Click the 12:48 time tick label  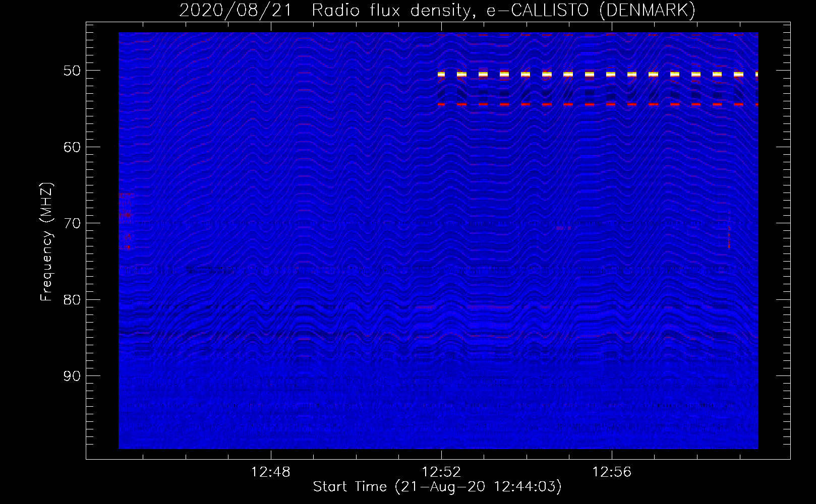click(271, 472)
